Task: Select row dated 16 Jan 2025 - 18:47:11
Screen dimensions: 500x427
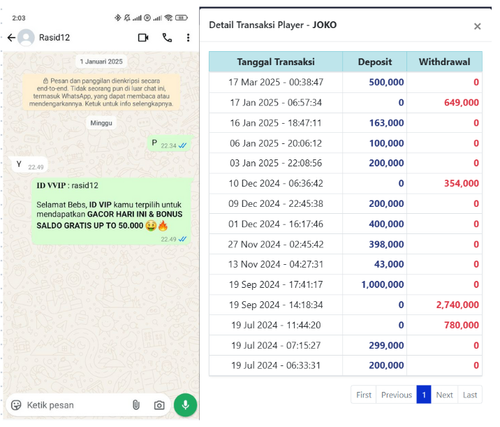Action: tap(346, 123)
